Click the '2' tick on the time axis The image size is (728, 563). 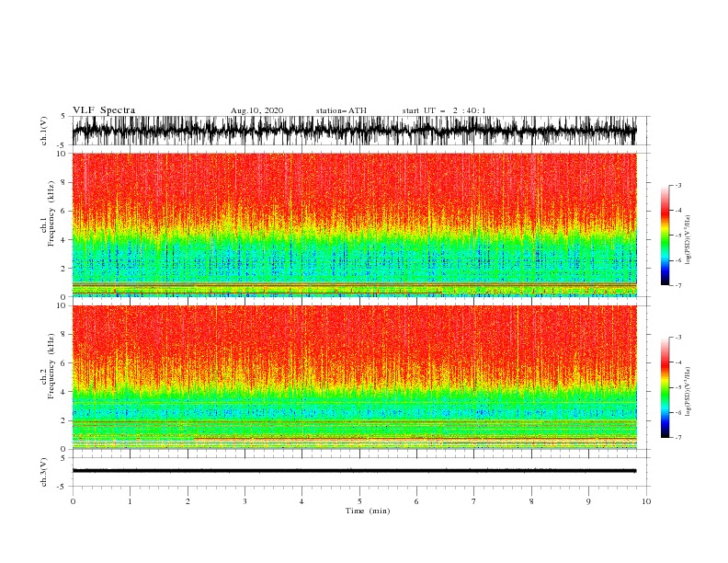coord(188,501)
